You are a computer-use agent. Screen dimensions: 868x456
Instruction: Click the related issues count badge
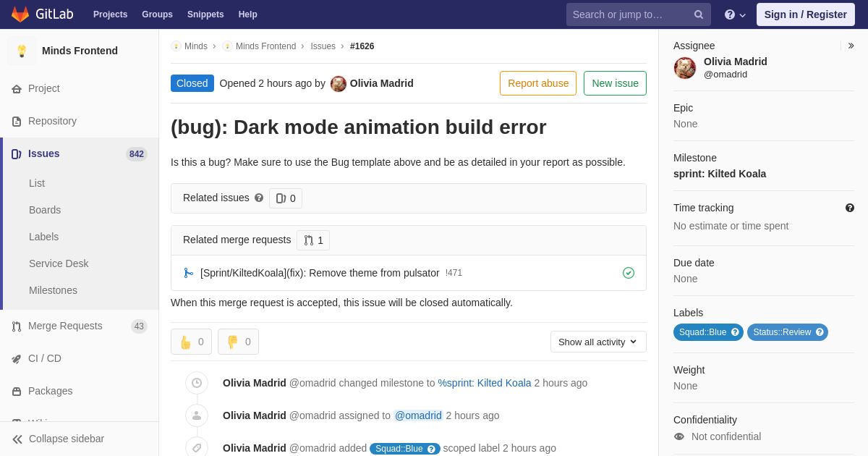[x=286, y=198]
